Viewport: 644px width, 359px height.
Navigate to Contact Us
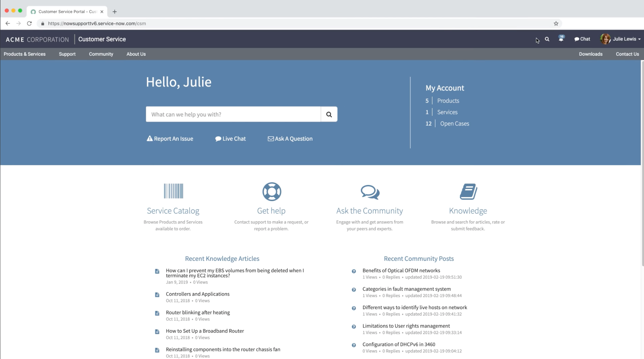(627, 54)
